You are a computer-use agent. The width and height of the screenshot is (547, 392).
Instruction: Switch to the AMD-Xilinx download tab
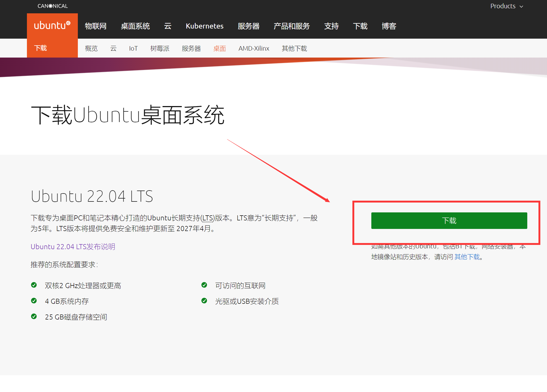tap(254, 49)
